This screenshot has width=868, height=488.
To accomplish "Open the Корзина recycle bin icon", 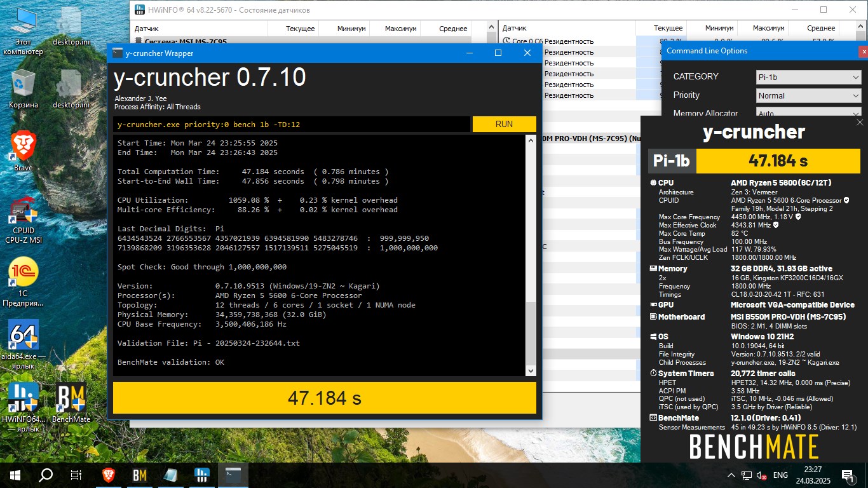I will pos(24,89).
